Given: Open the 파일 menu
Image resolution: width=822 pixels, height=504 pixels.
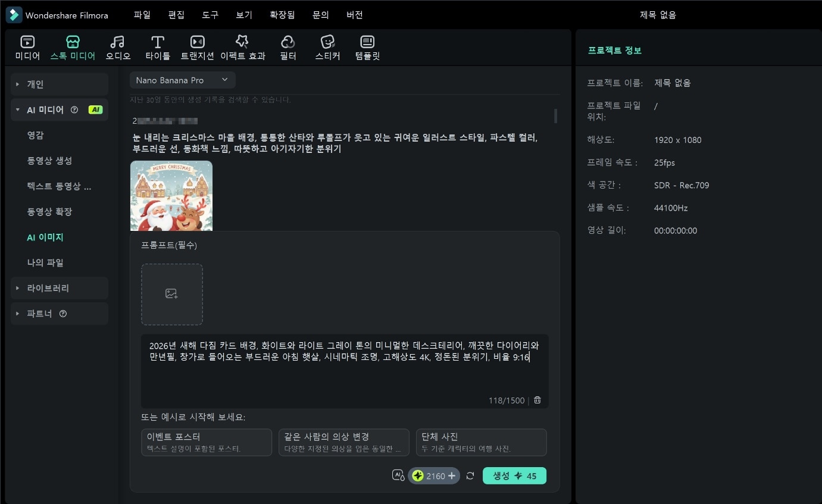Looking at the screenshot, I should [x=142, y=14].
